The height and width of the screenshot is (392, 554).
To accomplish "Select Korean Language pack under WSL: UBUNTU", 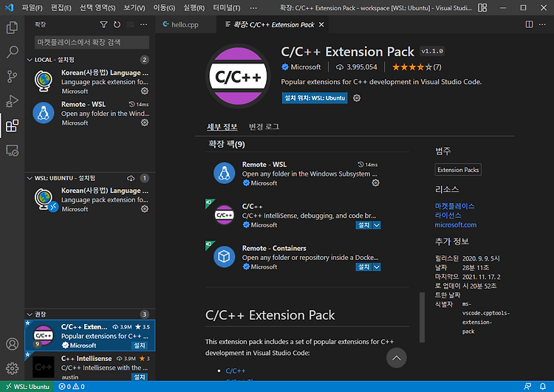I will 90,200.
